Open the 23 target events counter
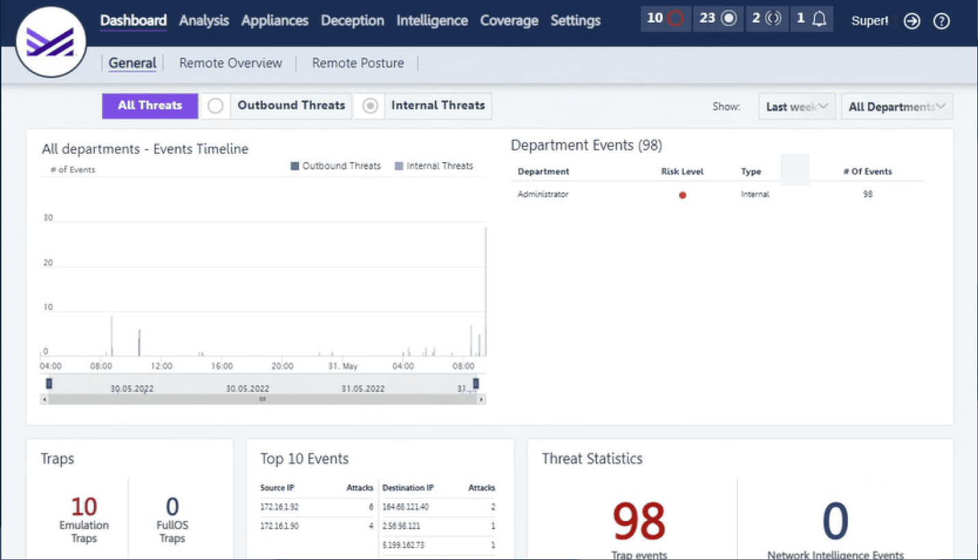978x560 pixels. (717, 18)
